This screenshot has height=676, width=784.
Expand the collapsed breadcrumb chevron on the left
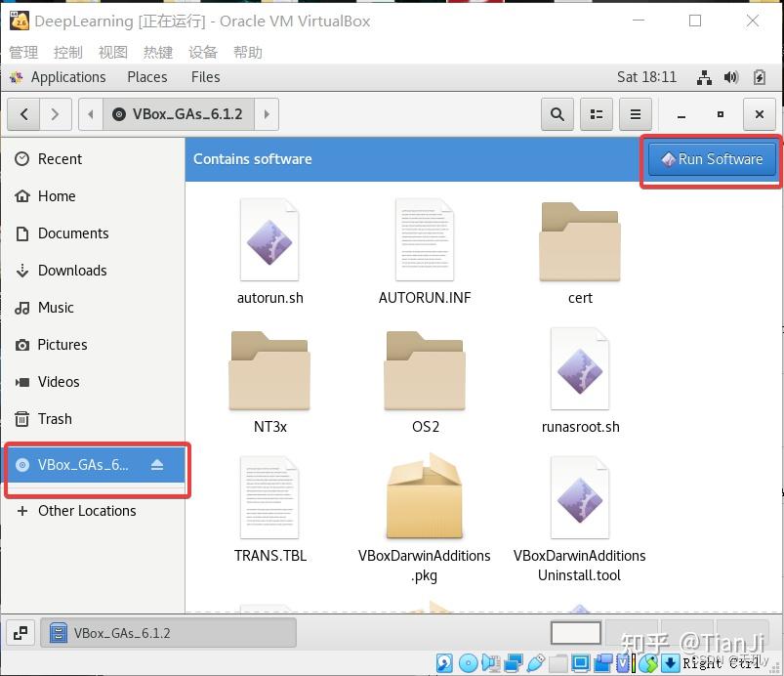coord(90,114)
